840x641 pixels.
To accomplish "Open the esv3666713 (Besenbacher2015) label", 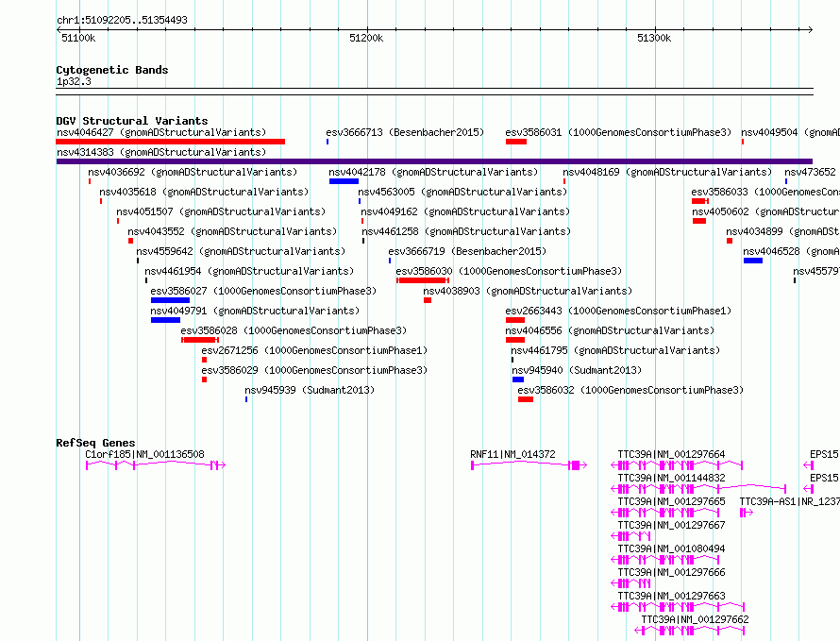I will click(x=405, y=132).
